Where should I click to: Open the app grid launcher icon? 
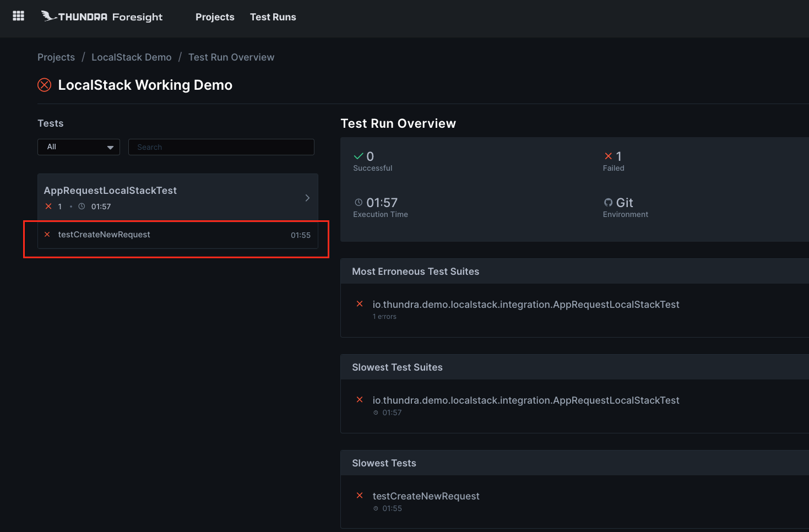click(x=18, y=16)
